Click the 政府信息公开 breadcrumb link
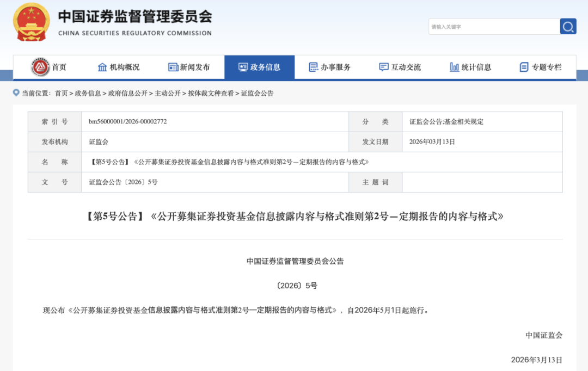The width and height of the screenshot is (588, 371). [127, 94]
